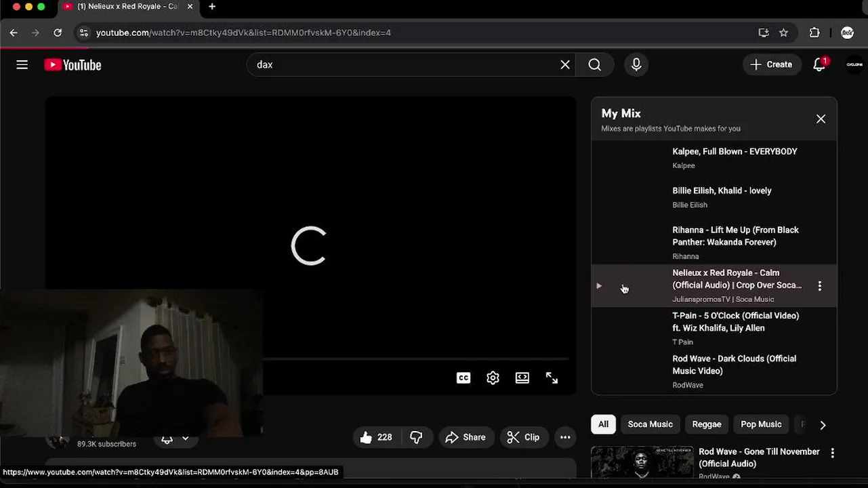Switch player to theater mode
Image resolution: width=868 pixels, height=488 pixels.
click(x=522, y=378)
